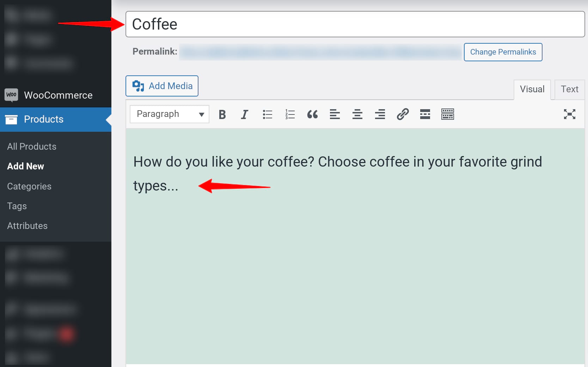Switch to the Visual editor tab

(x=532, y=89)
